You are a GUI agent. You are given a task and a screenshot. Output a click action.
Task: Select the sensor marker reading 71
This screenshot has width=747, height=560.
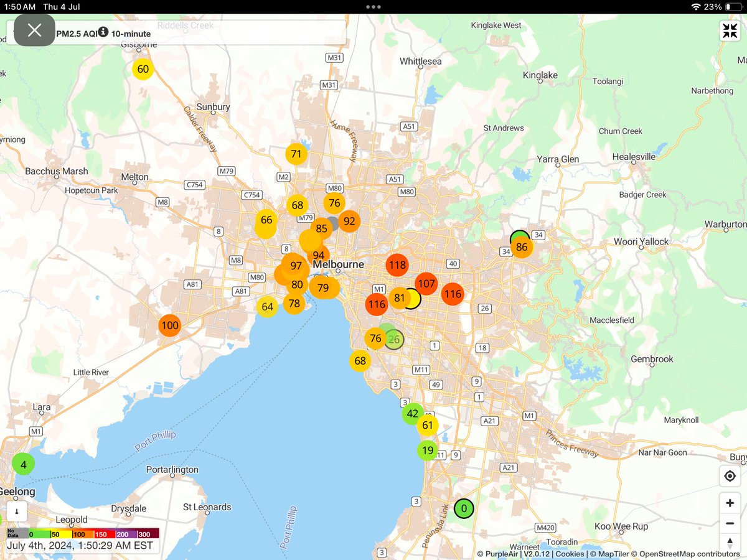click(x=296, y=154)
